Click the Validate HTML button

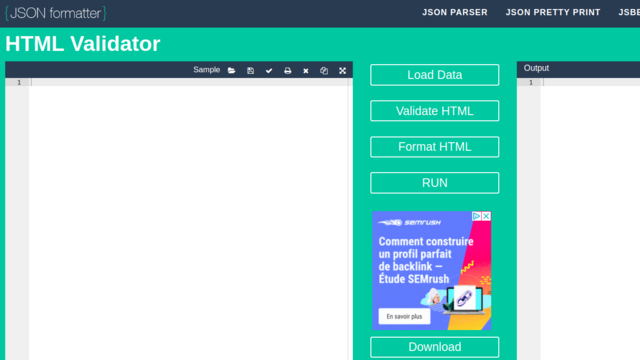(434, 111)
